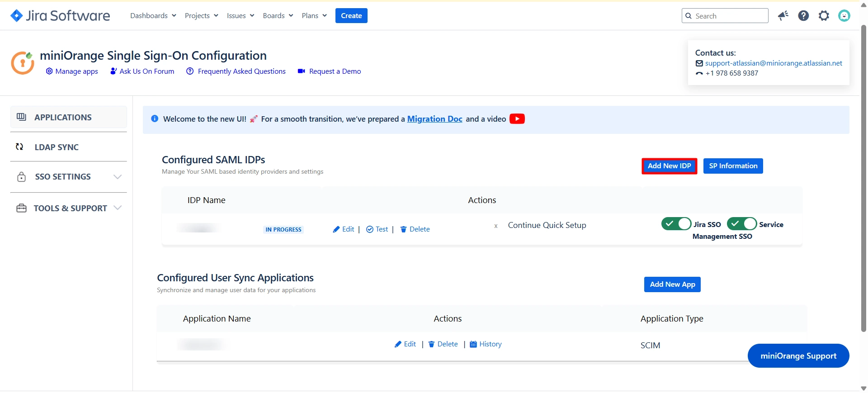Screen dimensions: 868x393
Task: Click the History calendar icon for SCIM app
Action: pos(473,344)
